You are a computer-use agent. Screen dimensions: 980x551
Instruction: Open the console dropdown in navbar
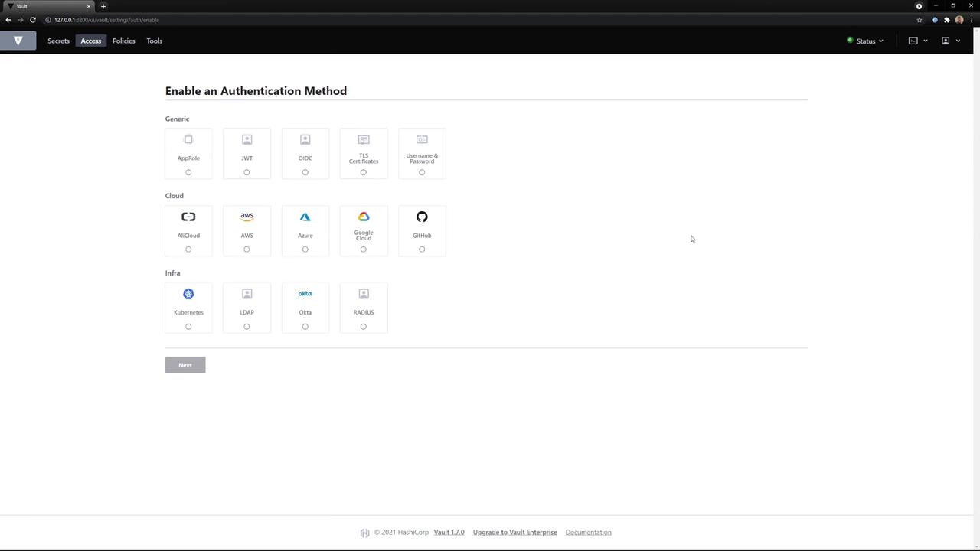918,41
